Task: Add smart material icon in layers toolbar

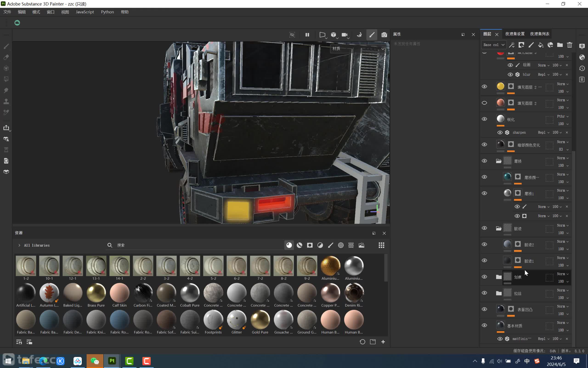Action: coord(550,45)
